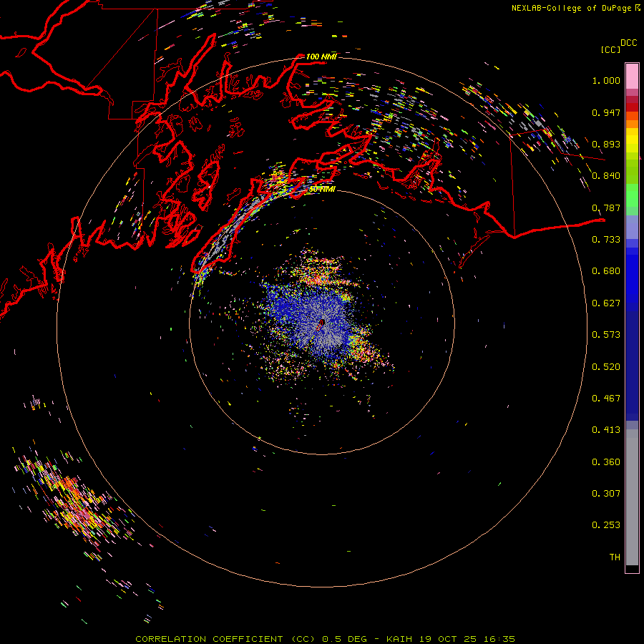The image size is (644, 644).
Task: Click the 0.840 scale label
Action: 606,176
